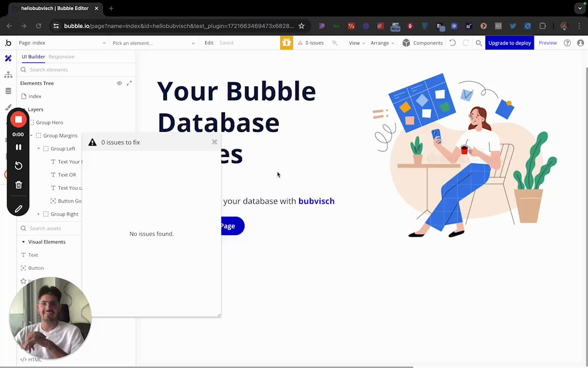Open the Data tab database icon
Screen dimensions: 588x368
[8, 91]
